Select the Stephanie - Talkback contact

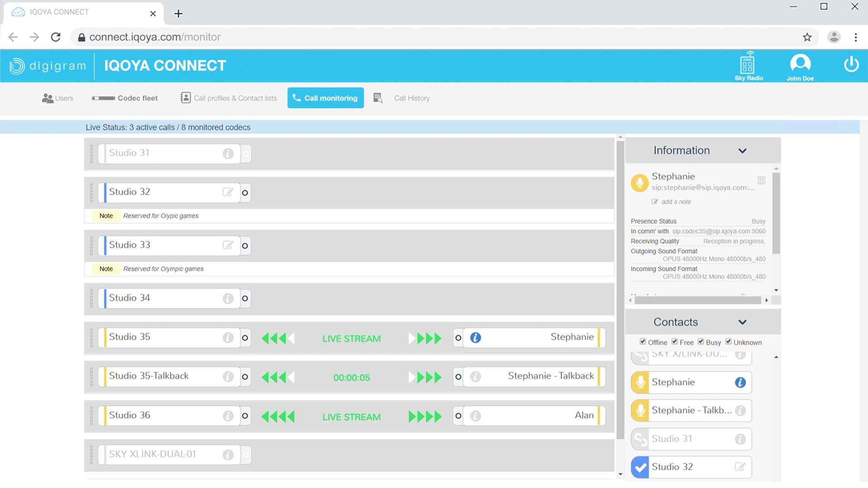click(691, 411)
